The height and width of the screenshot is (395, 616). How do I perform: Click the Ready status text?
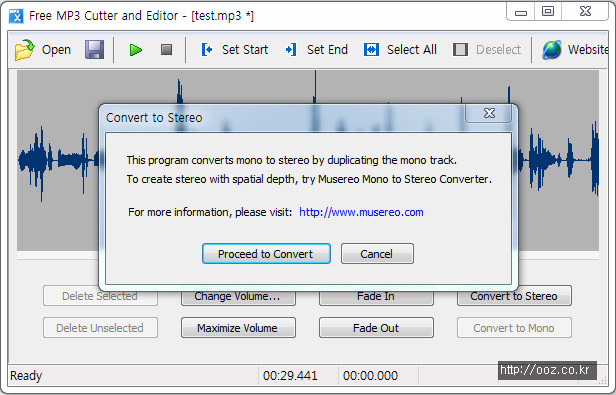(x=26, y=376)
